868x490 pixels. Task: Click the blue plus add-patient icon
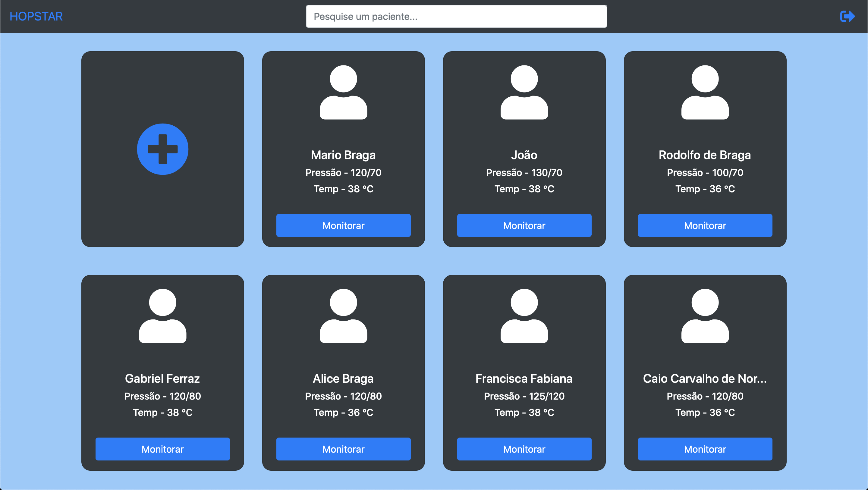[162, 149]
